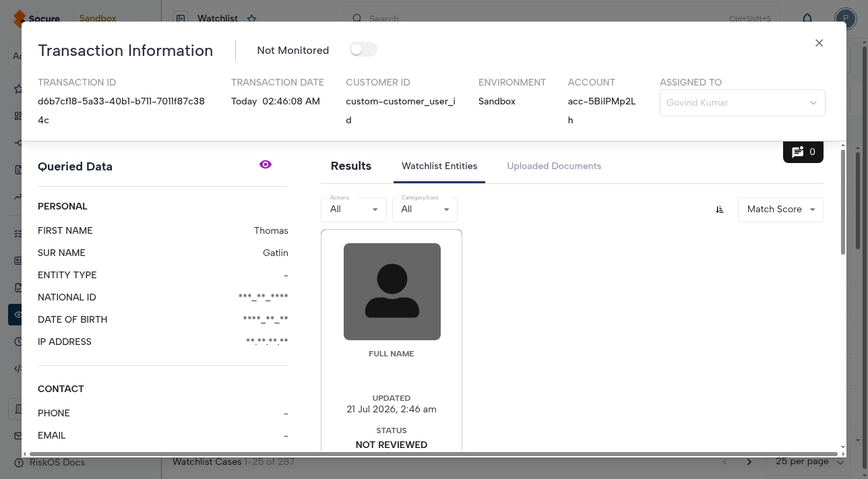
Task: Click the Queried Data heading
Action: coord(75,166)
